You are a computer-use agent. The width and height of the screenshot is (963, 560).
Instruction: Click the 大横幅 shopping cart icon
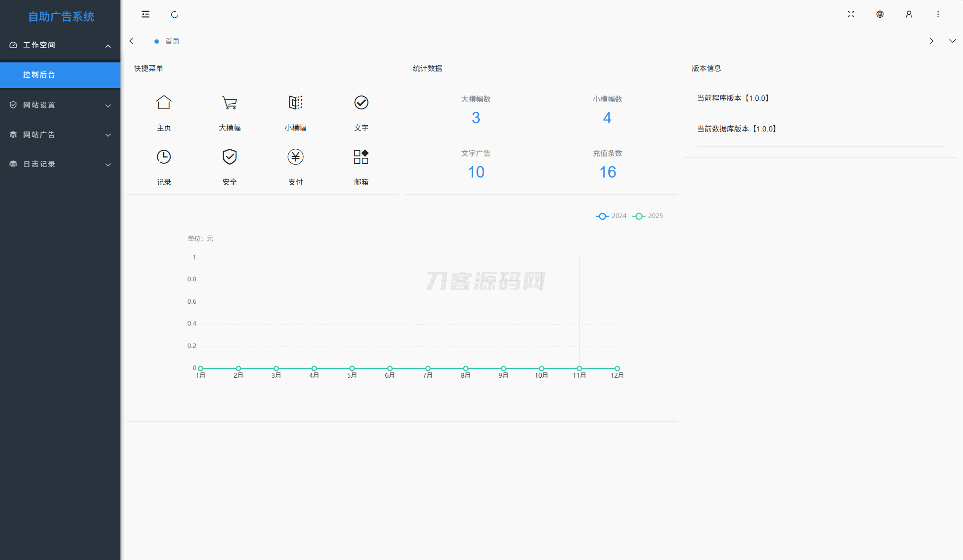[x=229, y=103]
